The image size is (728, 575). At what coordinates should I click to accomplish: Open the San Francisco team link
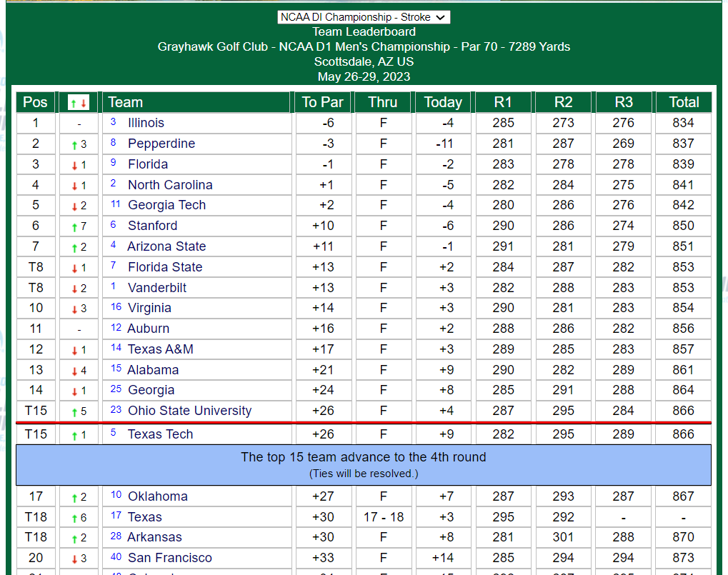(x=170, y=558)
